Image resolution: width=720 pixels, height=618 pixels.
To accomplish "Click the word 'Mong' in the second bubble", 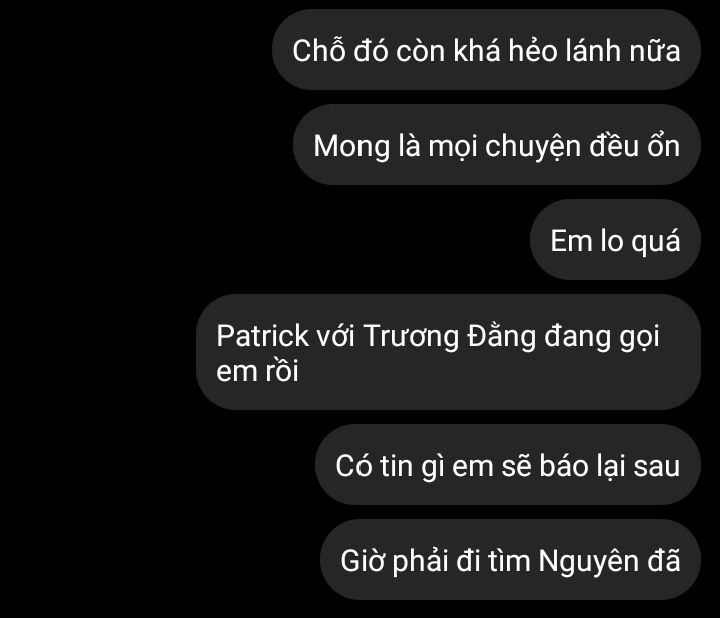I will (x=352, y=147).
